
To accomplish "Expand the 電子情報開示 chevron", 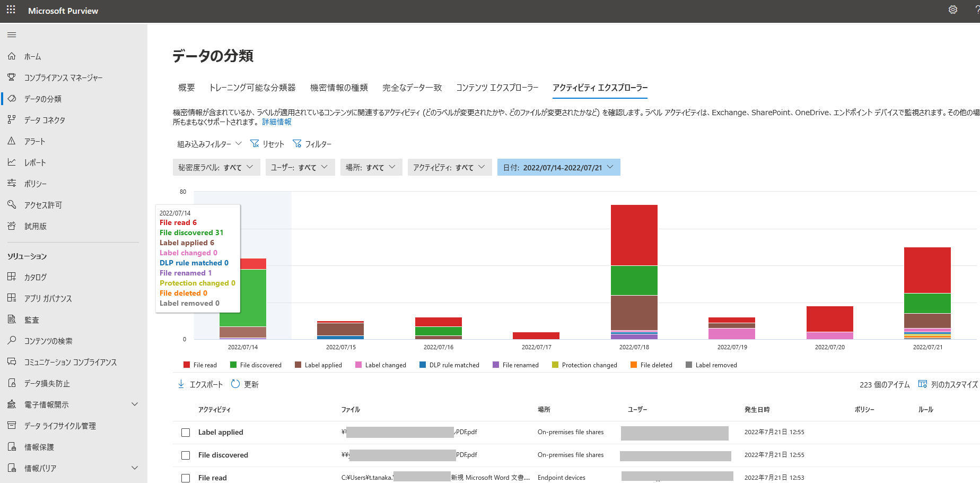I will point(135,404).
